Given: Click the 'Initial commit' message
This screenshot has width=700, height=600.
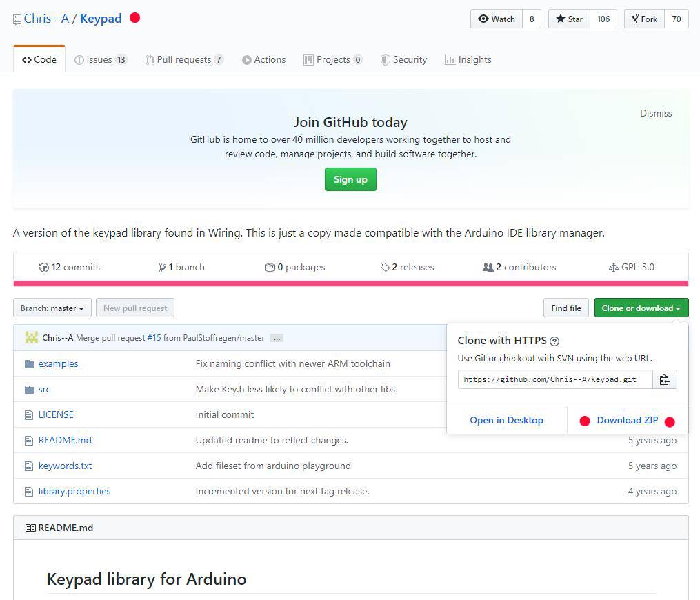Looking at the screenshot, I should (x=225, y=415).
